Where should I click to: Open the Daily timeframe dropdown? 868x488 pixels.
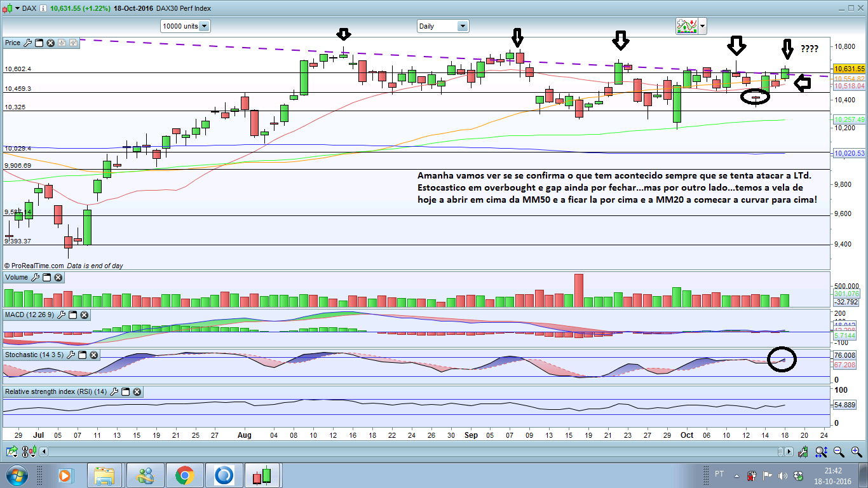tap(443, 26)
